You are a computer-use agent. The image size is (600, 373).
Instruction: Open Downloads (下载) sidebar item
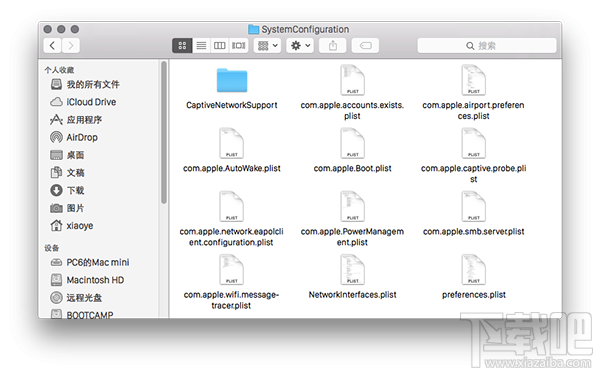67,190
